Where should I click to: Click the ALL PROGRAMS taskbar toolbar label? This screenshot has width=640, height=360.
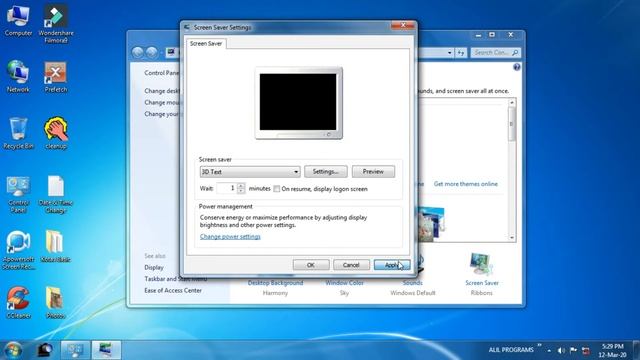(511, 350)
